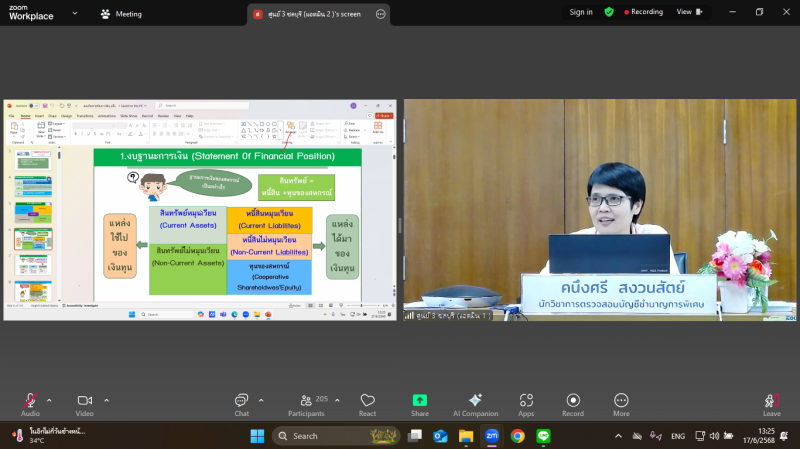Image resolution: width=800 pixels, height=449 pixels.
Task: Unmute the microphone with the Audio icon
Action: tap(31, 401)
